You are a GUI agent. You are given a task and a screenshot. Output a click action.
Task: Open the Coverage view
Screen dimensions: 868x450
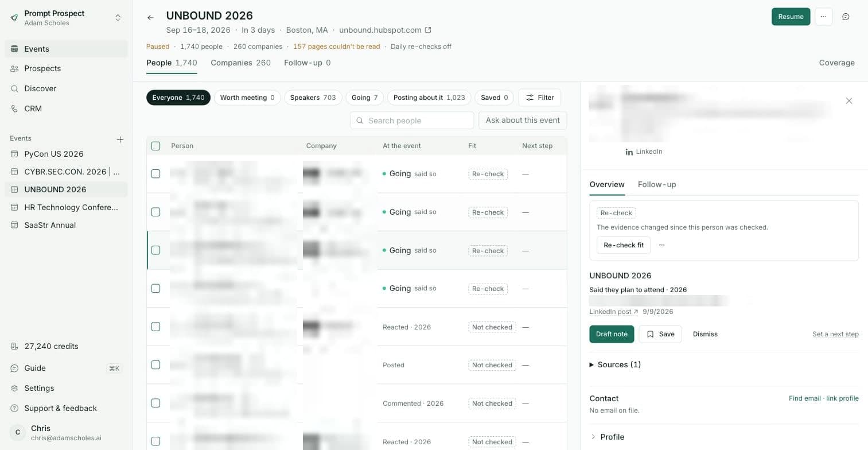coord(836,63)
